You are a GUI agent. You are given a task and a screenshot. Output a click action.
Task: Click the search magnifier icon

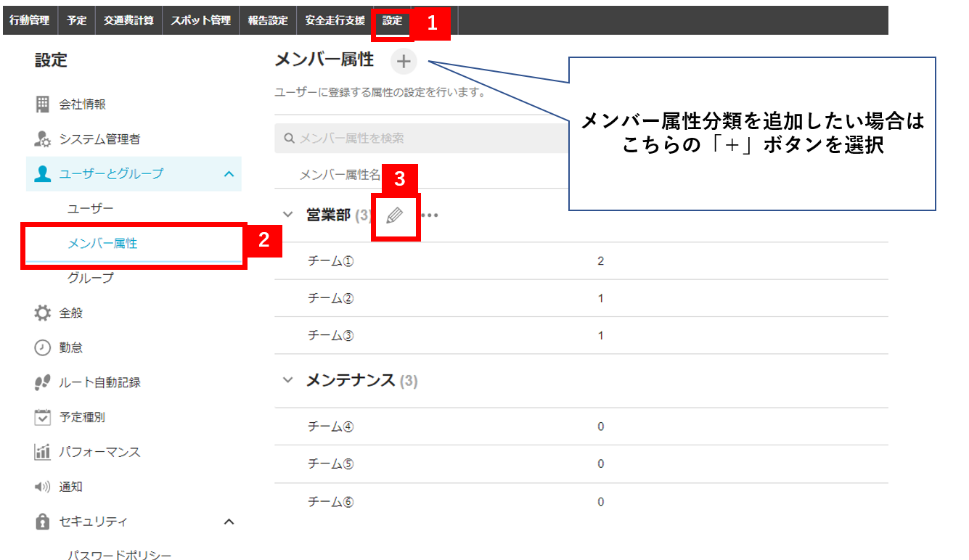289,138
